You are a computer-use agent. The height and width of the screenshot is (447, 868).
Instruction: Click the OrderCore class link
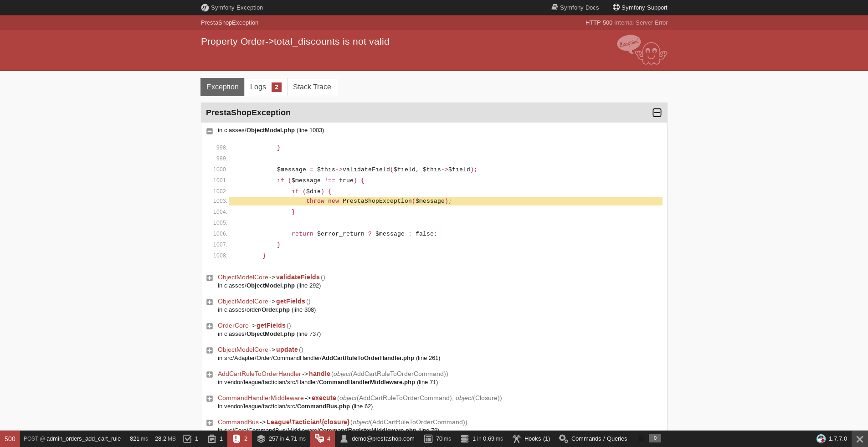(x=233, y=325)
